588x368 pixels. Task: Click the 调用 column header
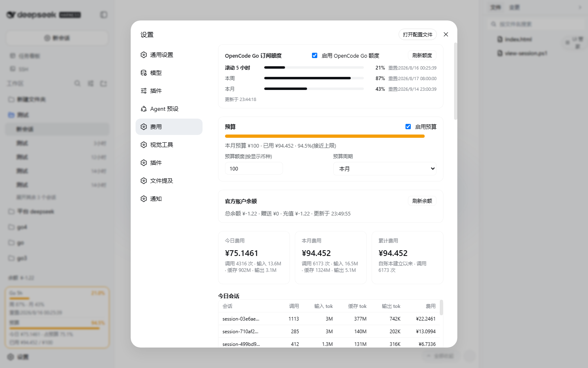tap(294, 306)
